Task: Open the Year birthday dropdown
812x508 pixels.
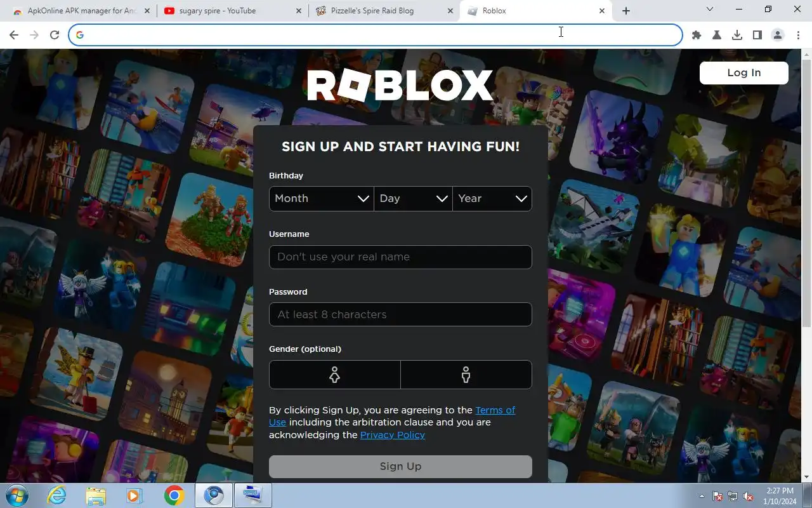Action: [492, 199]
